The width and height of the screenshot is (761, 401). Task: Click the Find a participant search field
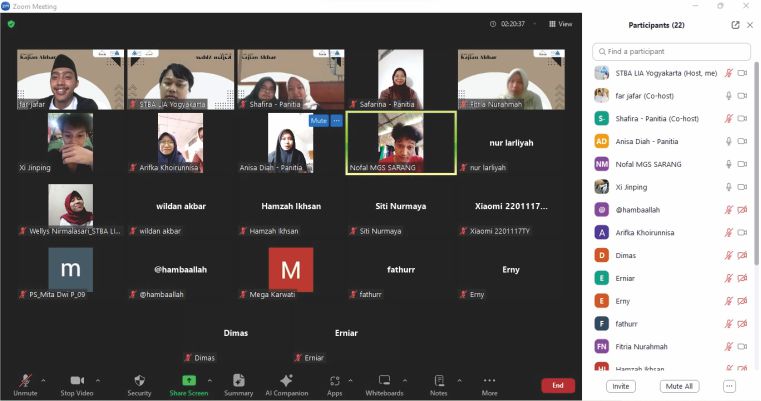pyautogui.click(x=673, y=51)
